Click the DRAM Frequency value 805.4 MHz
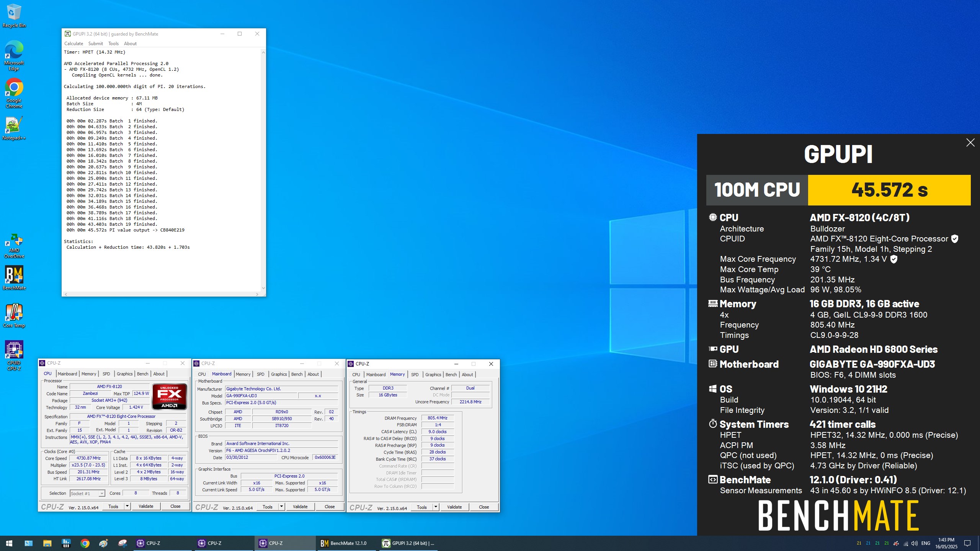This screenshot has height=551, width=980. (x=438, y=418)
